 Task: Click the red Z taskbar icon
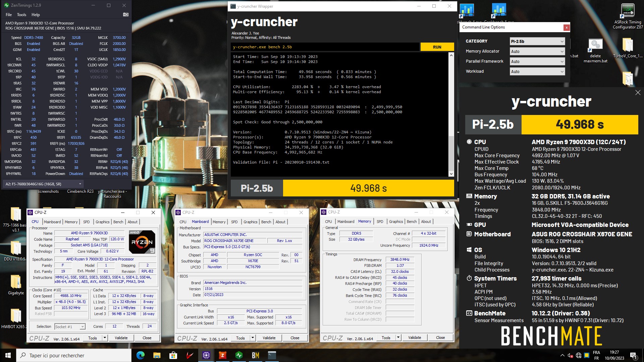pyautogui.click(x=222, y=355)
